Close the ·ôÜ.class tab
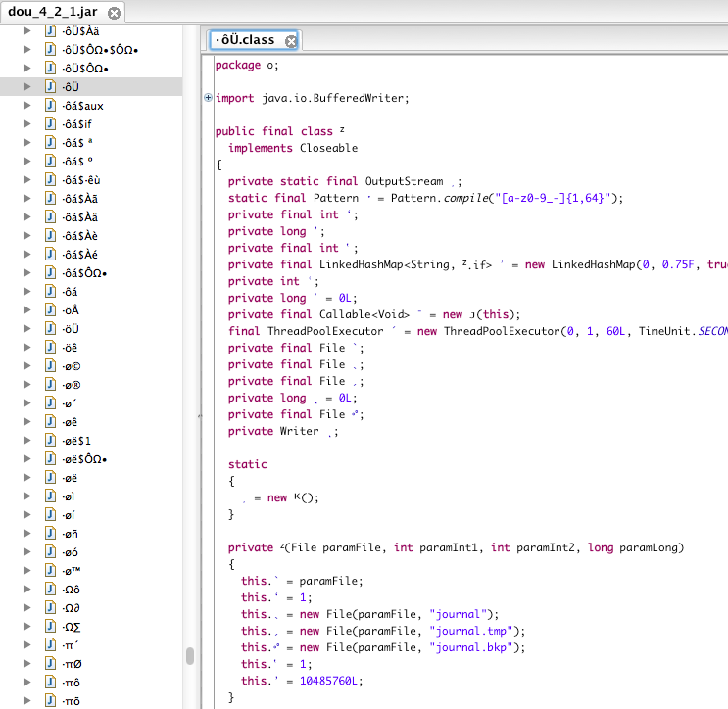Screen dimensions: 728x709 (291, 41)
